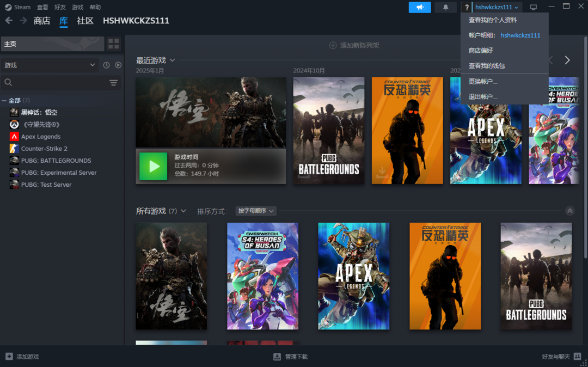Collapse the all games shelf chevron button

[x=569, y=211]
